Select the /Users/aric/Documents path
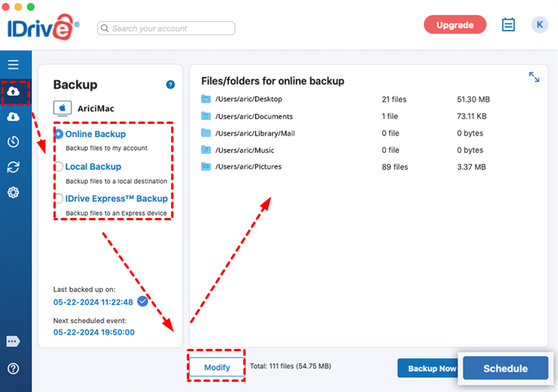Image resolution: width=558 pixels, height=392 pixels. point(253,116)
